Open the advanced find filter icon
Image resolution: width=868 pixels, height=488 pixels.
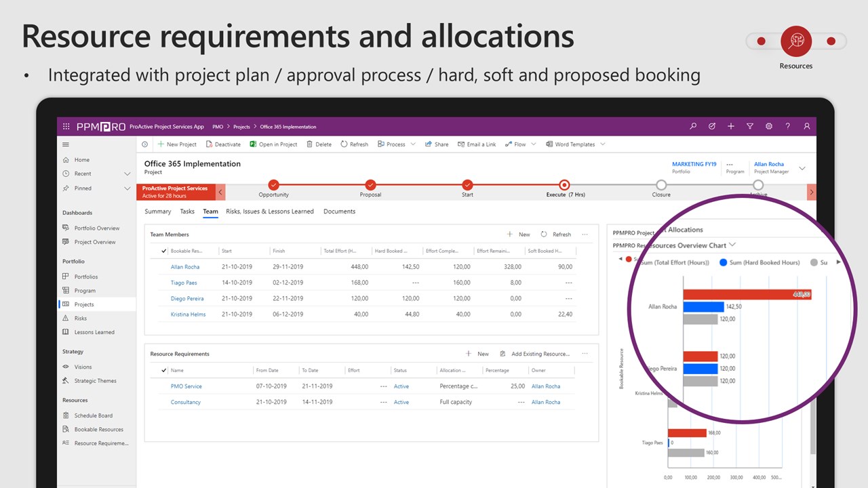coord(750,126)
